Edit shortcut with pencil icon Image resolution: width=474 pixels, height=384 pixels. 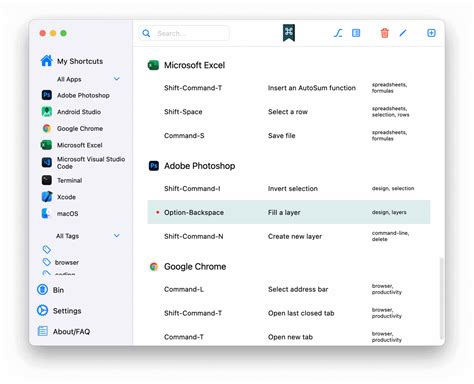(x=403, y=33)
